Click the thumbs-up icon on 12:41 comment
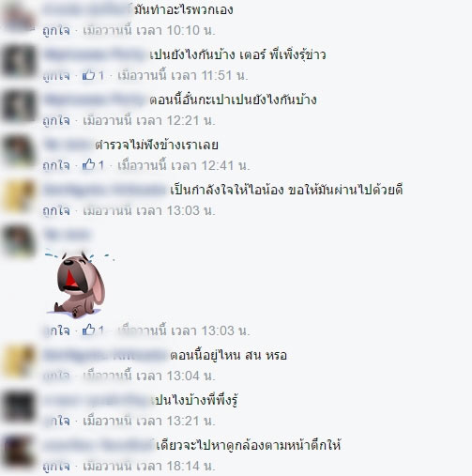 click(88, 165)
